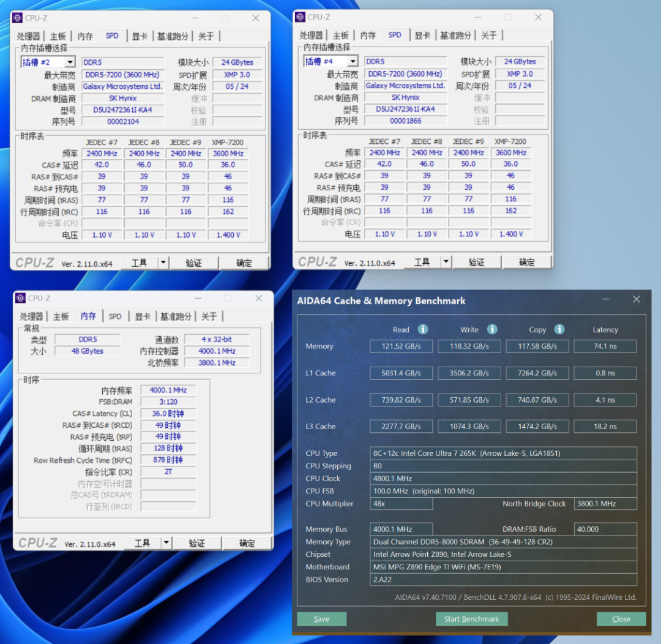Expand 工具 arrow in slot #4 CPU-Z window
The height and width of the screenshot is (644, 661).
tap(446, 262)
